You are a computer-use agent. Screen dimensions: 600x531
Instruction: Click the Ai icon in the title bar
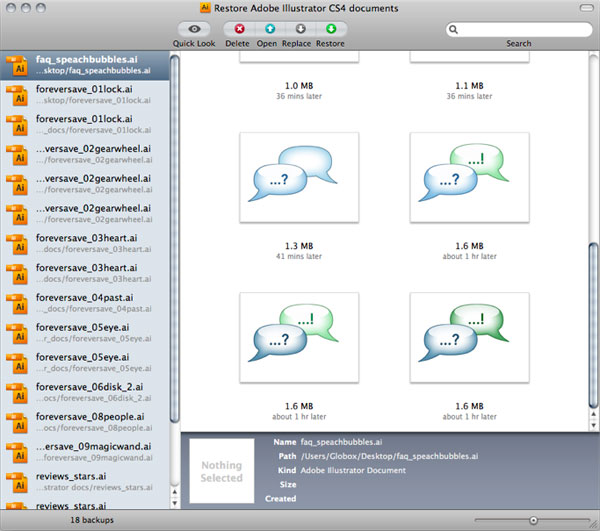[205, 8]
